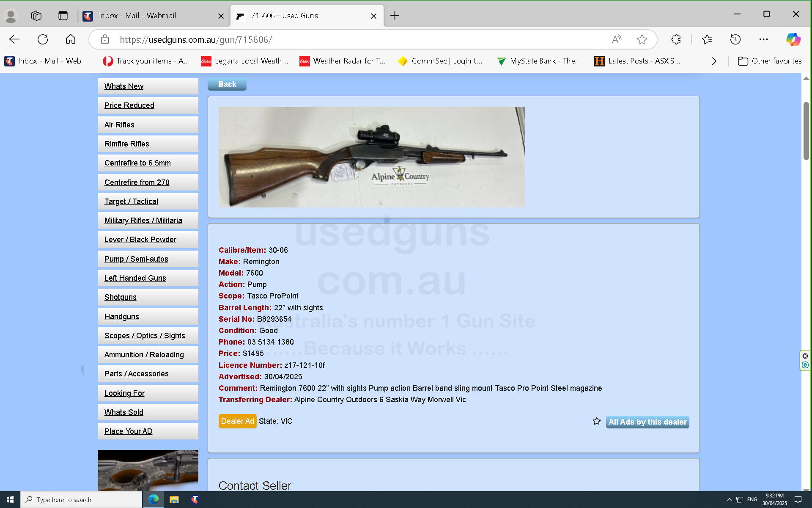Open browser History icon
This screenshot has height=508, width=812.
735,39
